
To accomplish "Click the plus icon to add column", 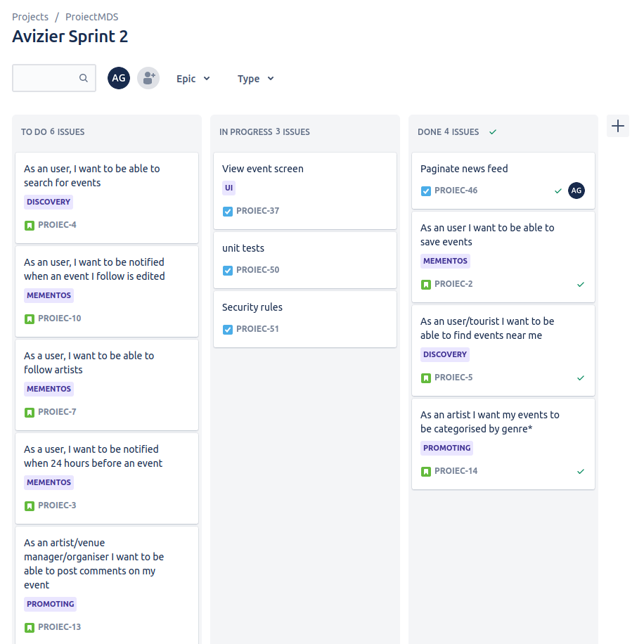I will 618,126.
